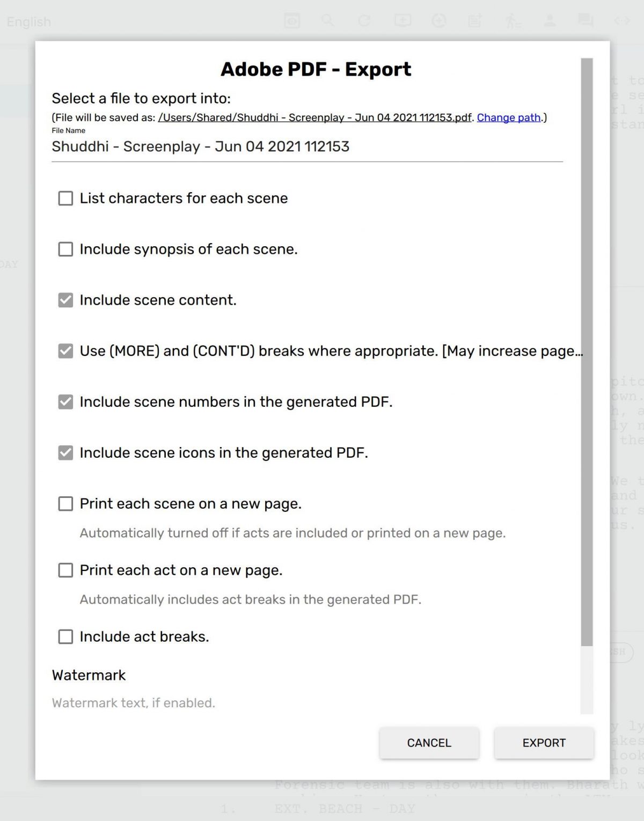Uncheck Include scene numbers in PDF

[65, 402]
